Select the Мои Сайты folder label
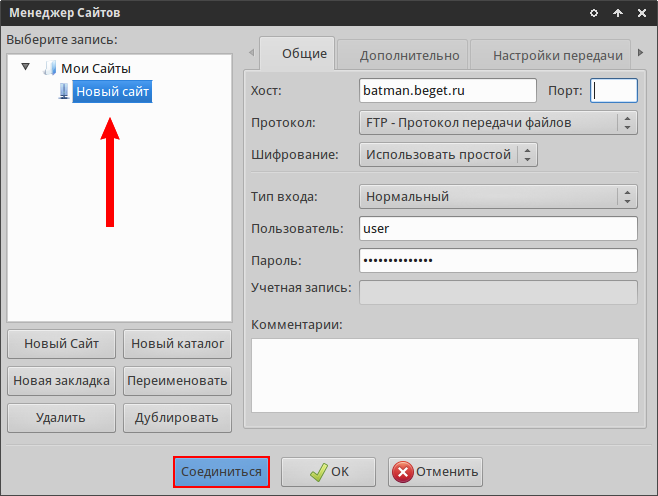Image resolution: width=658 pixels, height=496 pixels. tap(96, 68)
